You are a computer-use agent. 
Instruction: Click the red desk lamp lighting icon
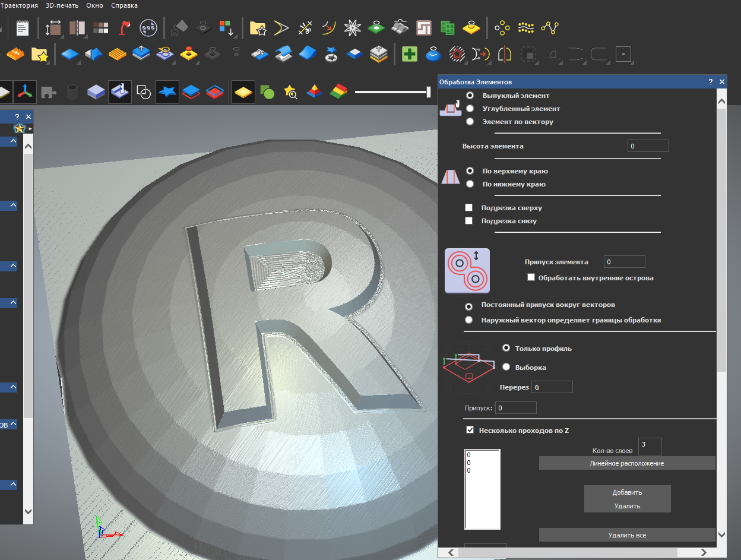125,28
